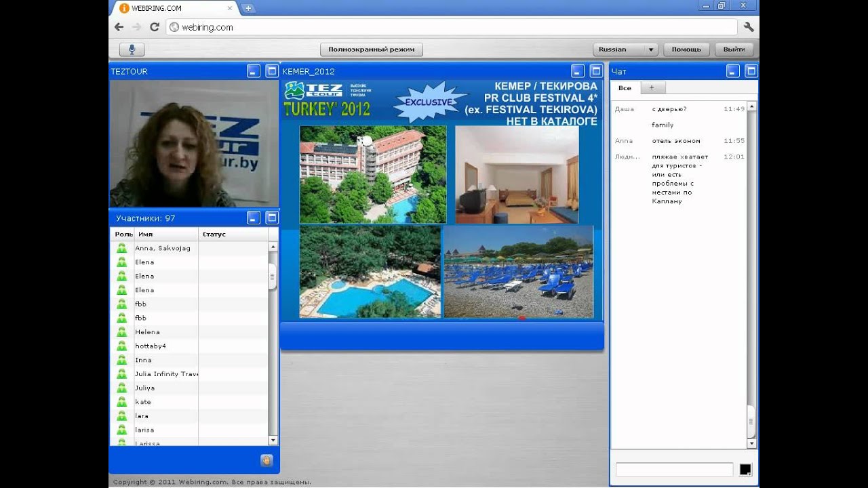
Task: Click chat message "отель эконом"
Action: pos(676,141)
